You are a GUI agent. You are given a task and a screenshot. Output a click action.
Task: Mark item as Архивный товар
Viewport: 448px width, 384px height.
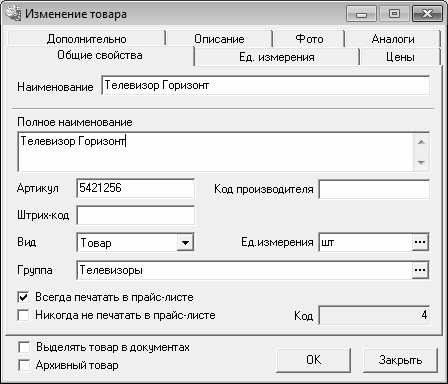coord(24,365)
